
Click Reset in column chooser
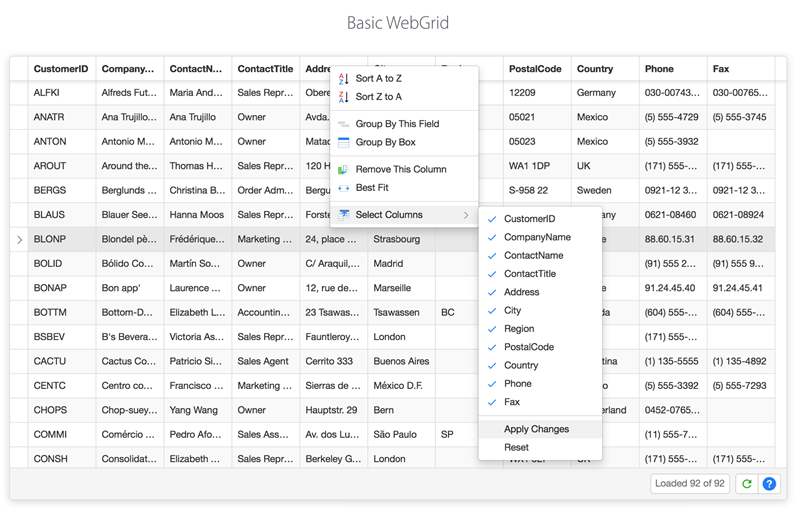click(x=516, y=448)
